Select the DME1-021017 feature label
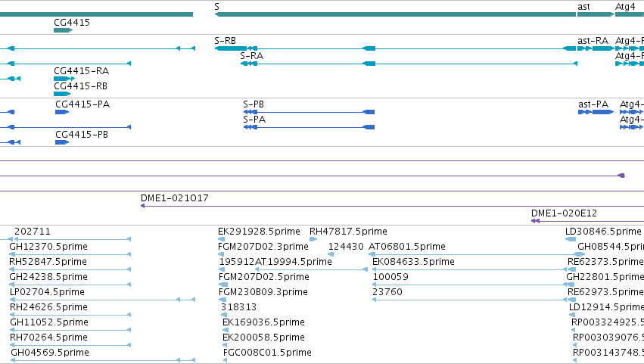 (x=175, y=198)
